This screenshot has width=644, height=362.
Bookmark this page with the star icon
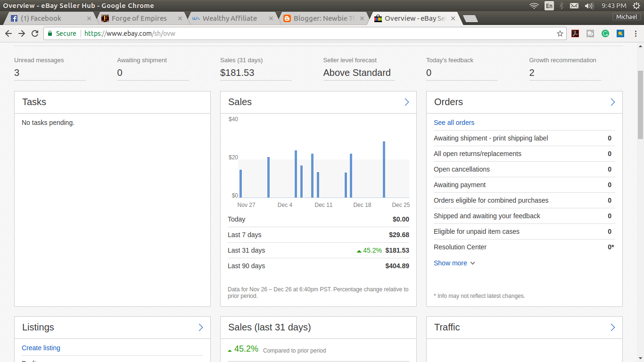click(560, 33)
